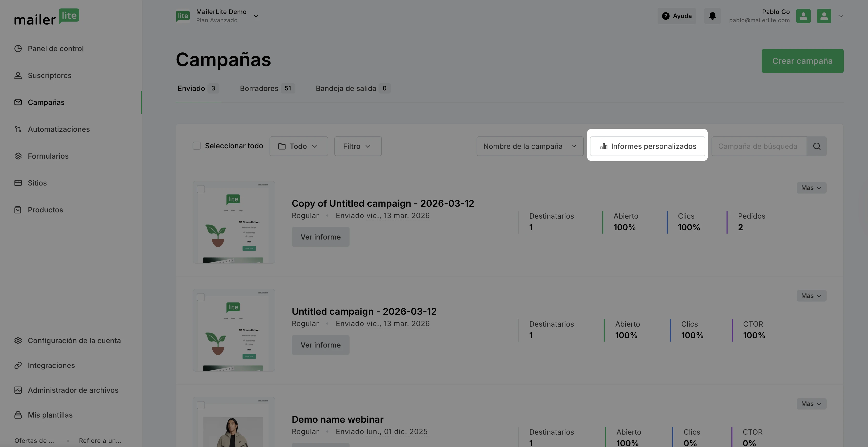Click the Campaña de búsqueda input field
The image size is (868, 447).
point(758,146)
